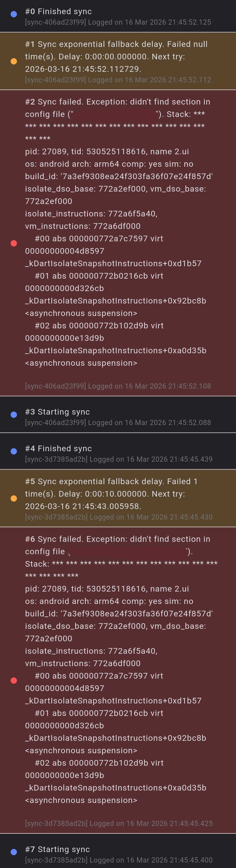
Task: Select the "#3 Starting sync" log title
Action: coord(57,412)
